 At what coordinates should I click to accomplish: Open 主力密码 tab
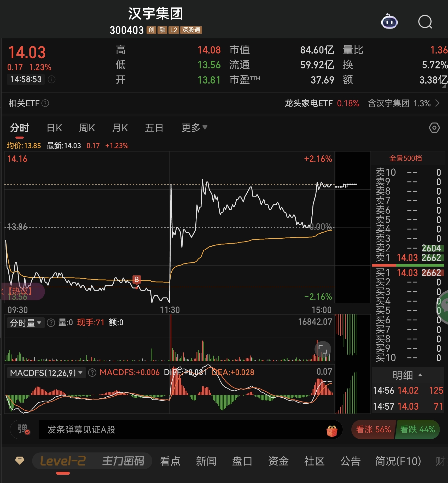[x=123, y=461]
